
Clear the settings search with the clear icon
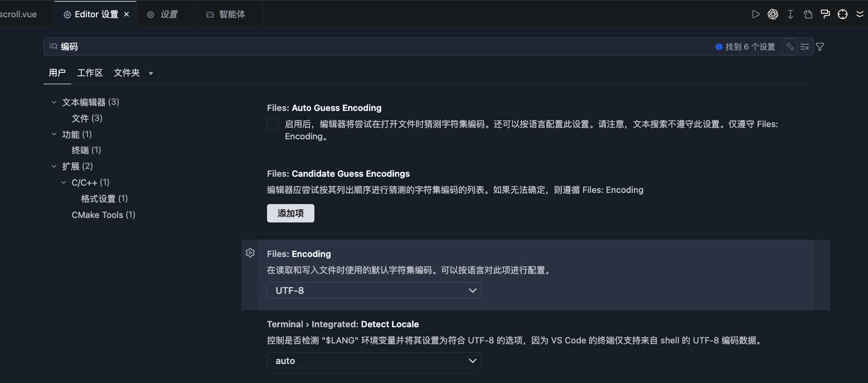(x=804, y=47)
